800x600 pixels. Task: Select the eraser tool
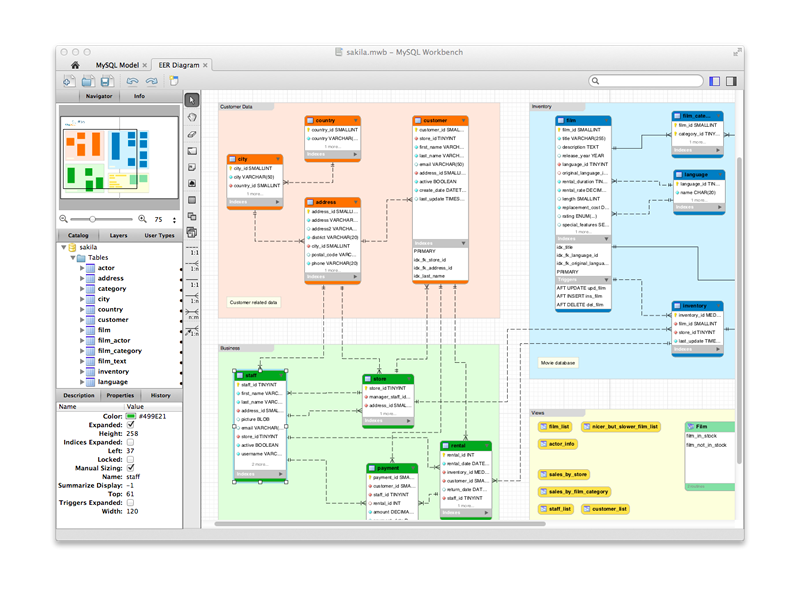click(x=192, y=134)
